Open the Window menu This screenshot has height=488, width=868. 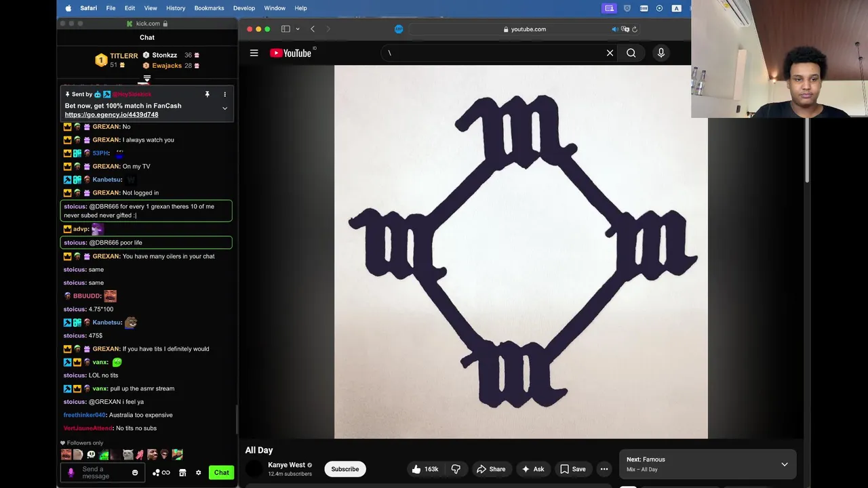[x=275, y=8]
